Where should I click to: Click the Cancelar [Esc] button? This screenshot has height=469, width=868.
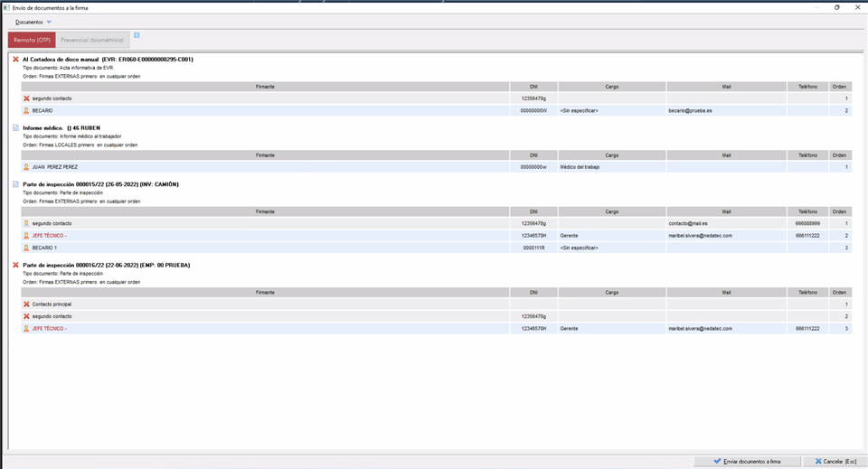coord(835,461)
